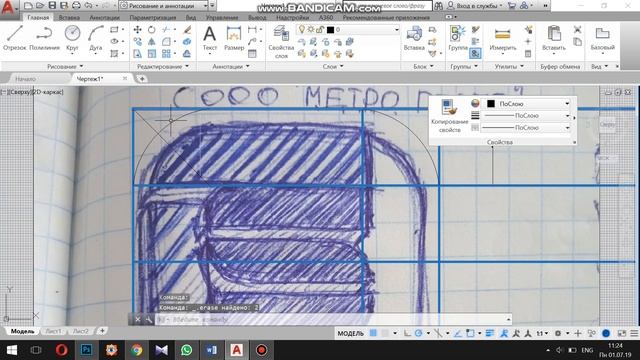Image resolution: width=640 pixels, height=360 pixels.
Task: Activate the Размер dimension tool
Action: pyautogui.click(x=234, y=38)
